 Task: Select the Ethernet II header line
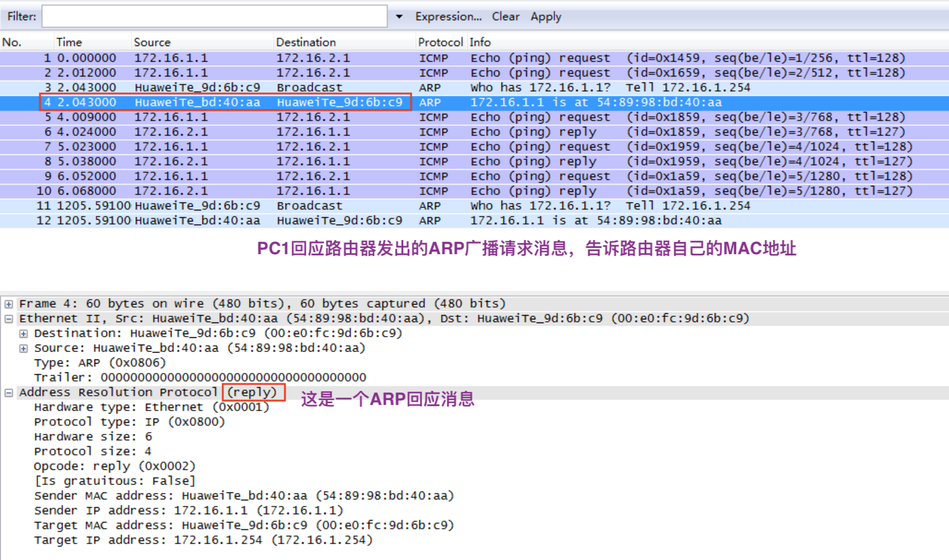tap(384, 318)
